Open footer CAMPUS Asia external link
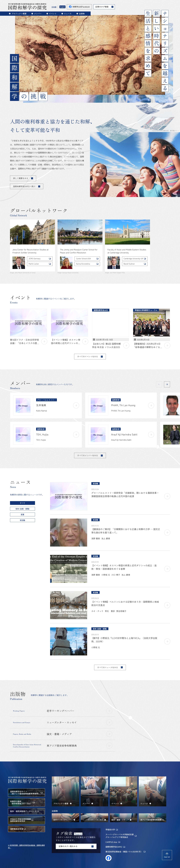Image resolution: width=180 pixels, height=868 pixels. tap(112, 842)
